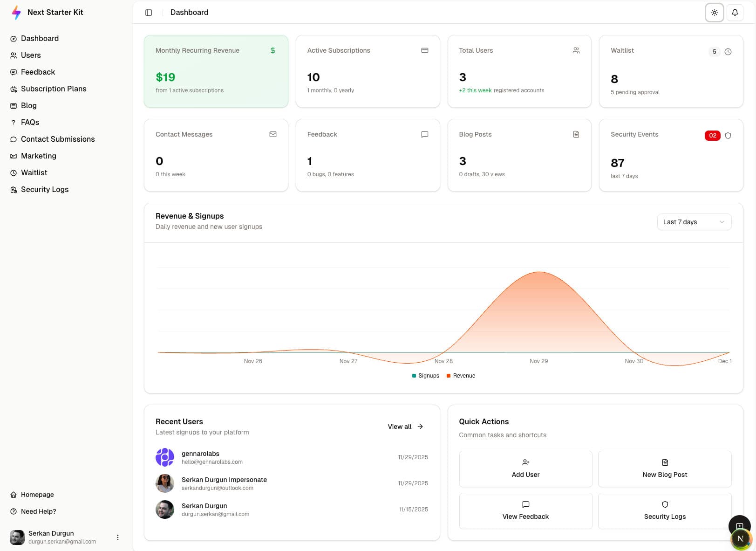Viewport: 756px width, 551px height.
Task: Open the Last 7 days dropdown
Action: click(x=694, y=222)
